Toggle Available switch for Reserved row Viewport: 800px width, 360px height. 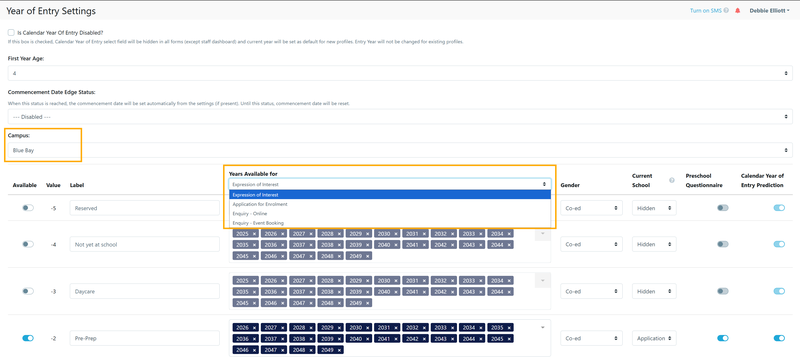[x=28, y=208]
